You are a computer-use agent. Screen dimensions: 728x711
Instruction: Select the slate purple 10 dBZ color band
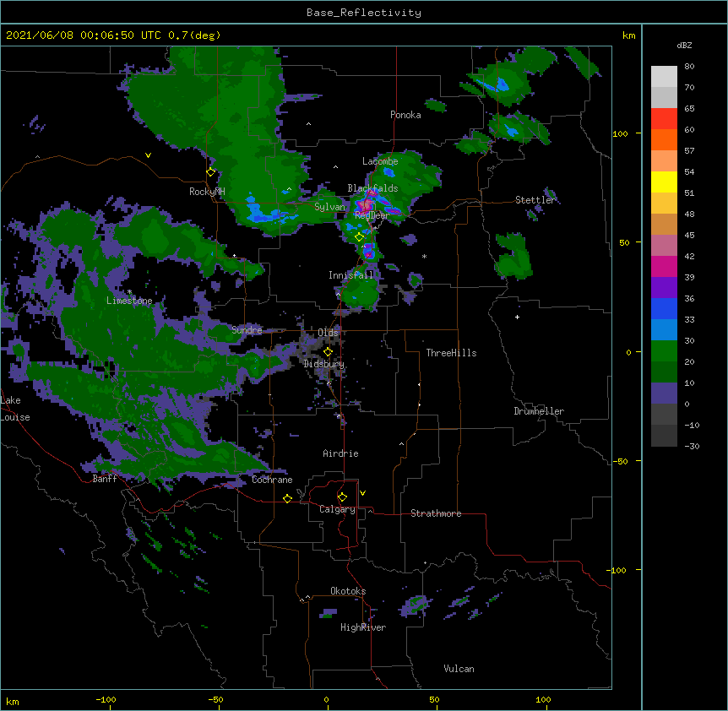[x=664, y=393]
